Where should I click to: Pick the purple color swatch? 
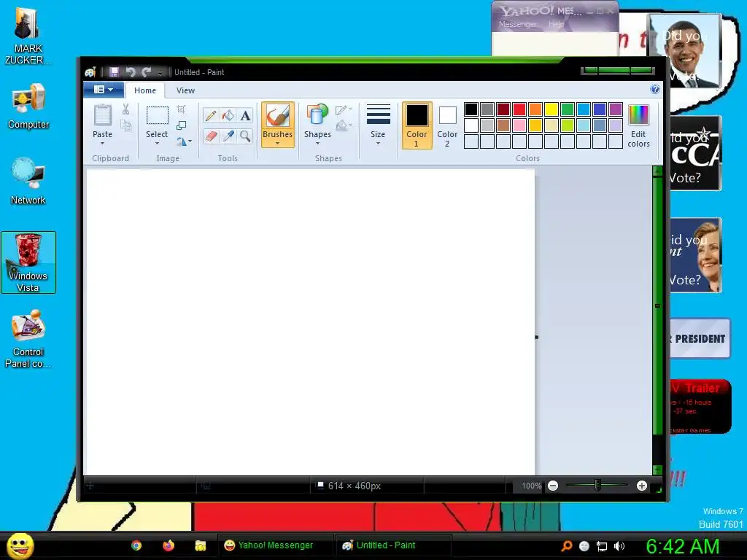616,109
